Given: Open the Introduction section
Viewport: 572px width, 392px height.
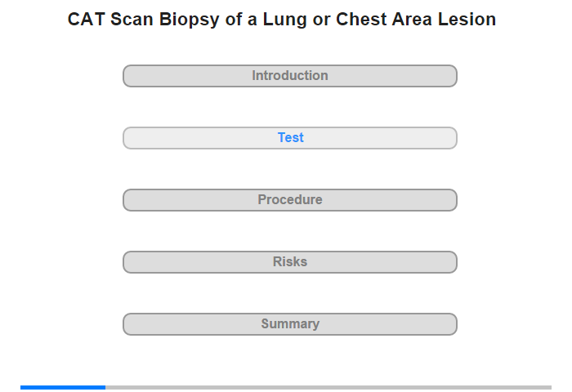Looking at the screenshot, I should (289, 76).
